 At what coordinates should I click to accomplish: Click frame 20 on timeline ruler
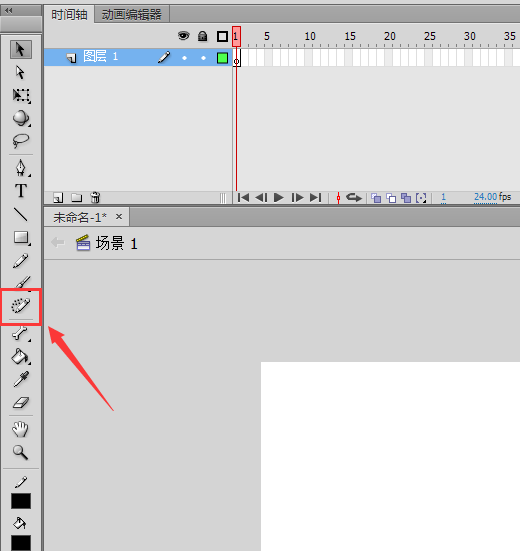390,36
